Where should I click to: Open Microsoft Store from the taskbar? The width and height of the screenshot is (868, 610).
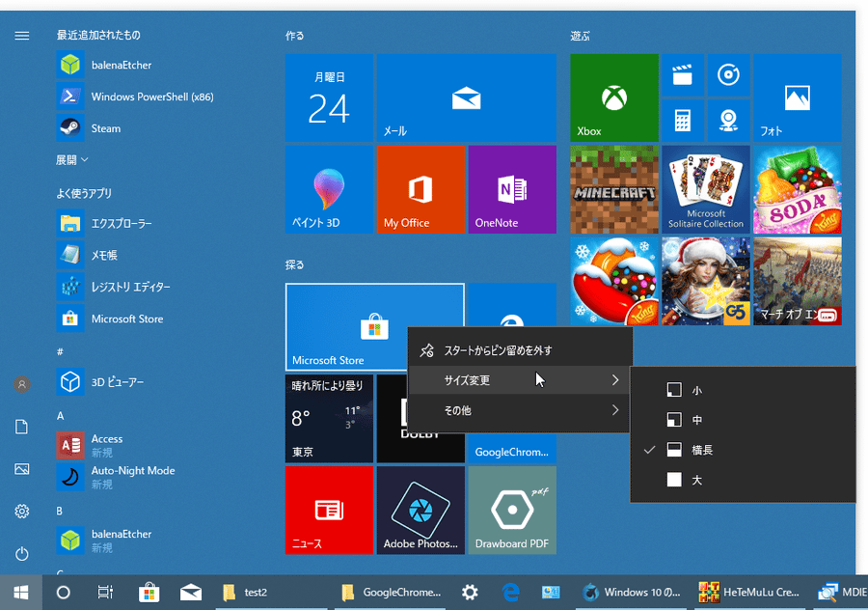(x=149, y=593)
